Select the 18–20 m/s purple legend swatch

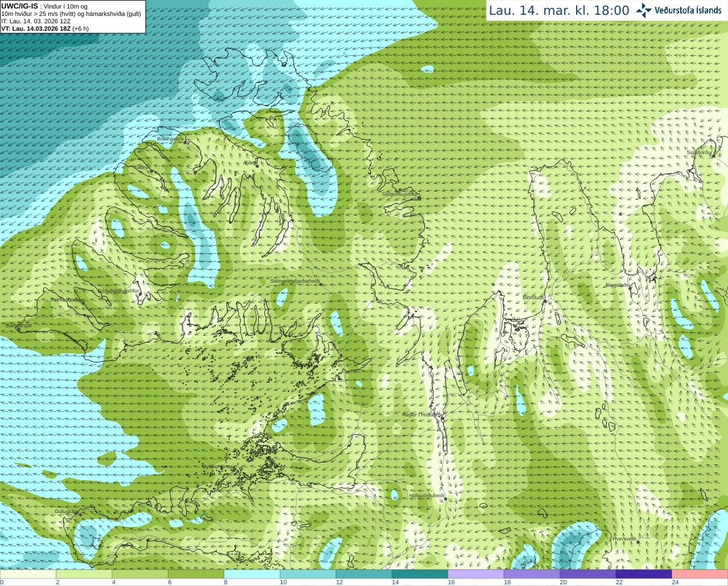(532, 574)
